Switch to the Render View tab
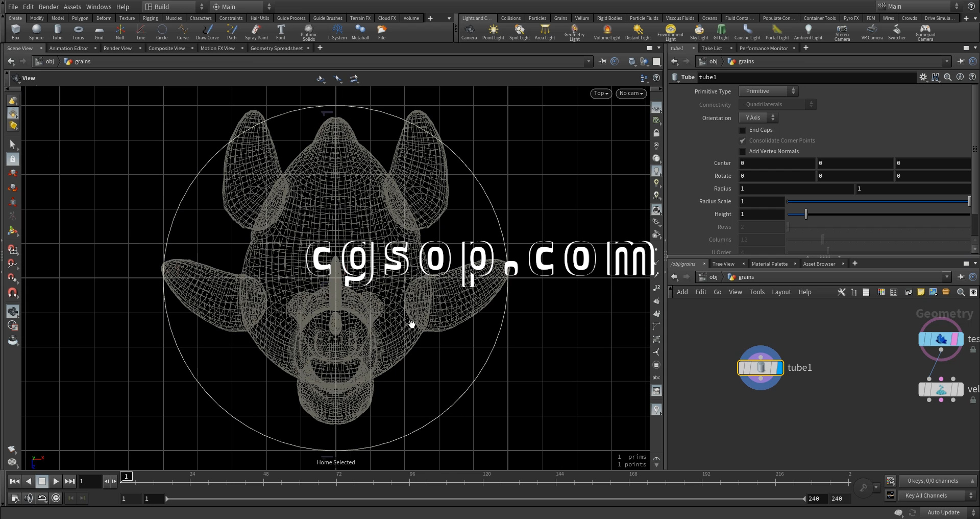The height and width of the screenshot is (519, 980). [117, 48]
